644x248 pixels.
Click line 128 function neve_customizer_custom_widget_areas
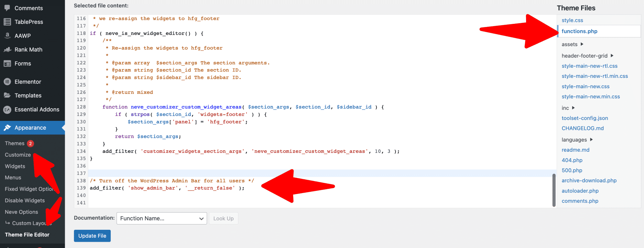243,107
